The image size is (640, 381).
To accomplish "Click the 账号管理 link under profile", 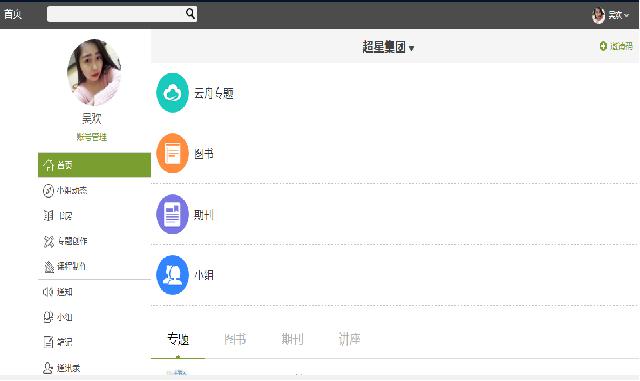I will [92, 137].
